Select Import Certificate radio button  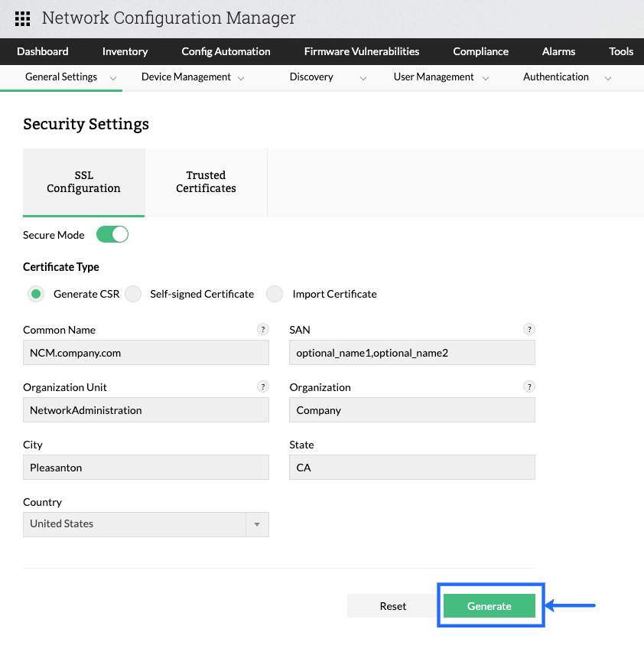(275, 294)
